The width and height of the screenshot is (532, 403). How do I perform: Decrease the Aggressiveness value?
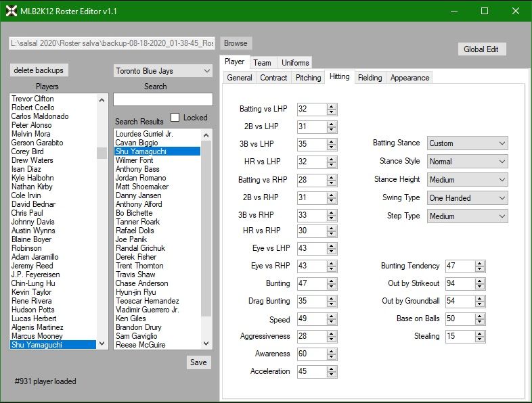click(x=332, y=339)
